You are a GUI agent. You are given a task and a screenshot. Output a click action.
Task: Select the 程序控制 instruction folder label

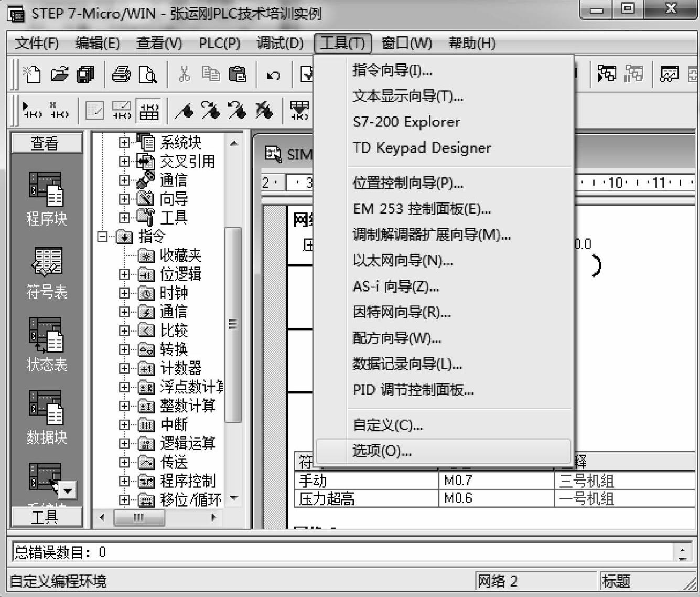coord(188,481)
